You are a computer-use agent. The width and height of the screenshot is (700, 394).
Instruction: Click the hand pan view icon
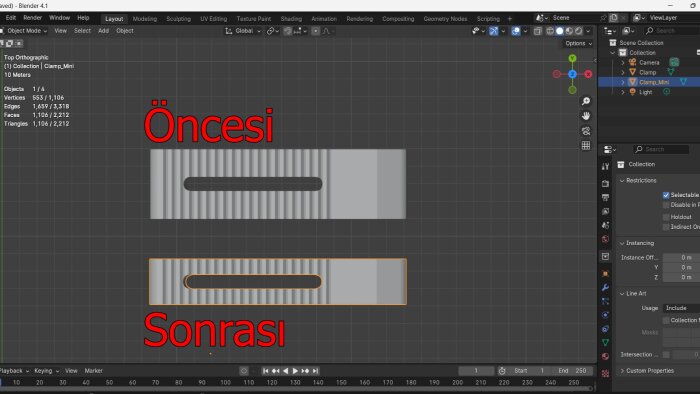coord(586,116)
